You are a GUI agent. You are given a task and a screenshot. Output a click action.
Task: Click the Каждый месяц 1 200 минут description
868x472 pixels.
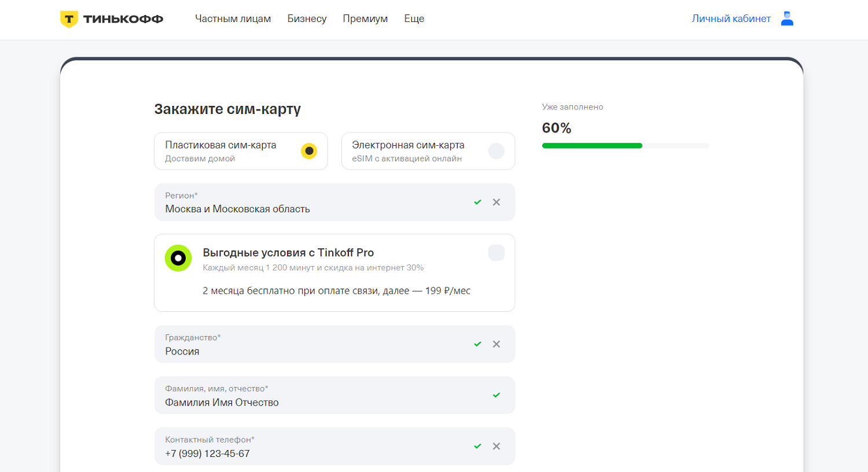click(x=313, y=268)
